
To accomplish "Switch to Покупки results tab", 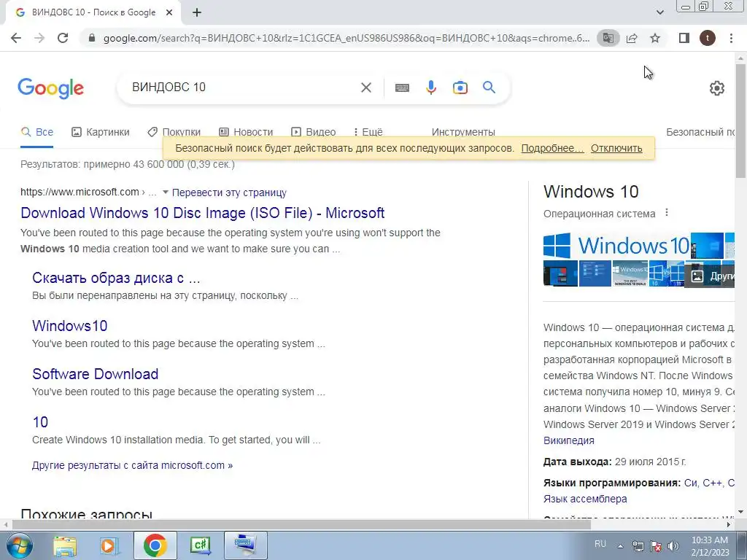I will coord(174,132).
